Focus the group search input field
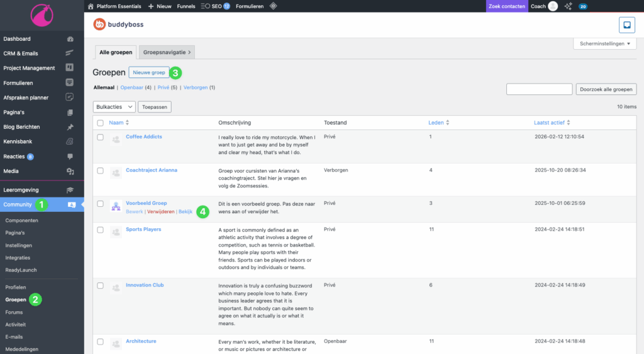644x354 pixels. [x=539, y=89]
